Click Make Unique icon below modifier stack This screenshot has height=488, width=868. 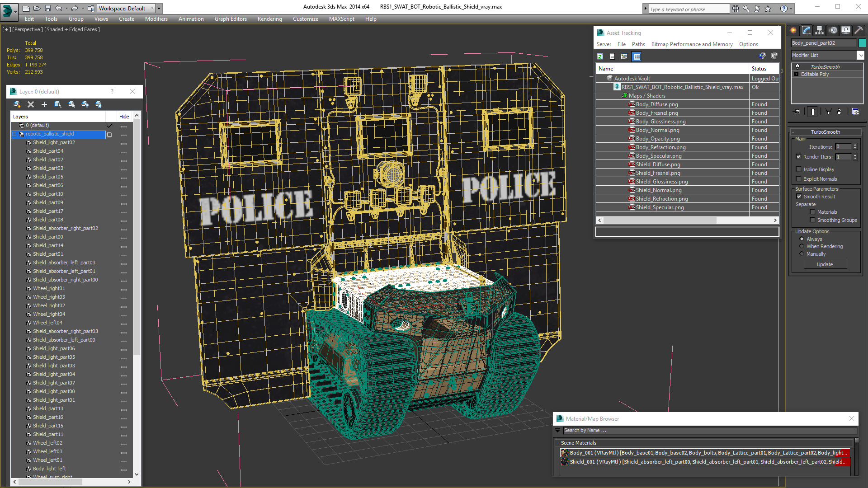[x=828, y=111]
